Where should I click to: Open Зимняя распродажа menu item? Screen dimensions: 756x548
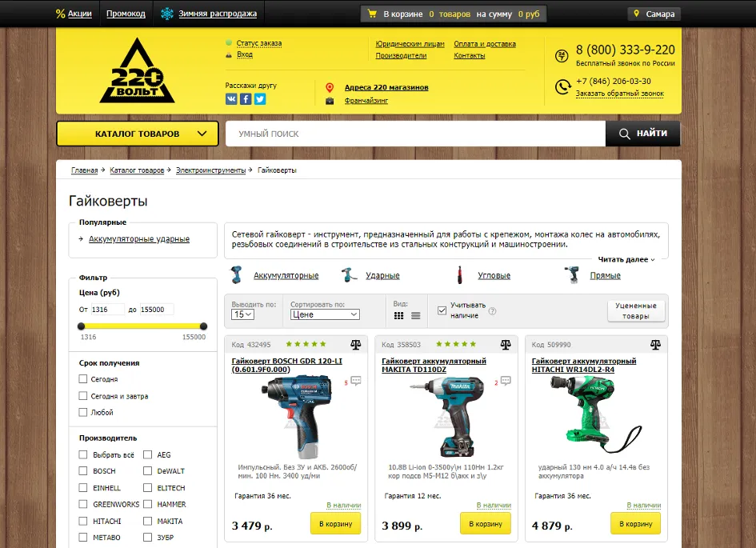[x=218, y=14]
